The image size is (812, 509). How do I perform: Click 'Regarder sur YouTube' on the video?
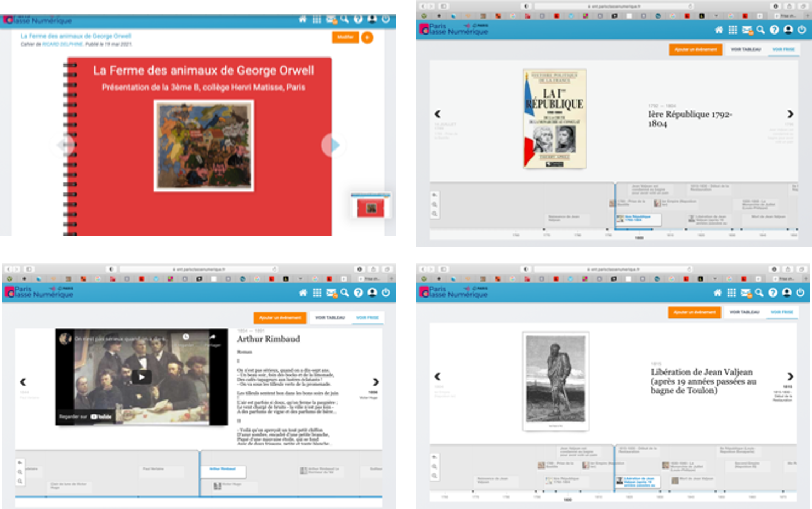[x=86, y=416]
